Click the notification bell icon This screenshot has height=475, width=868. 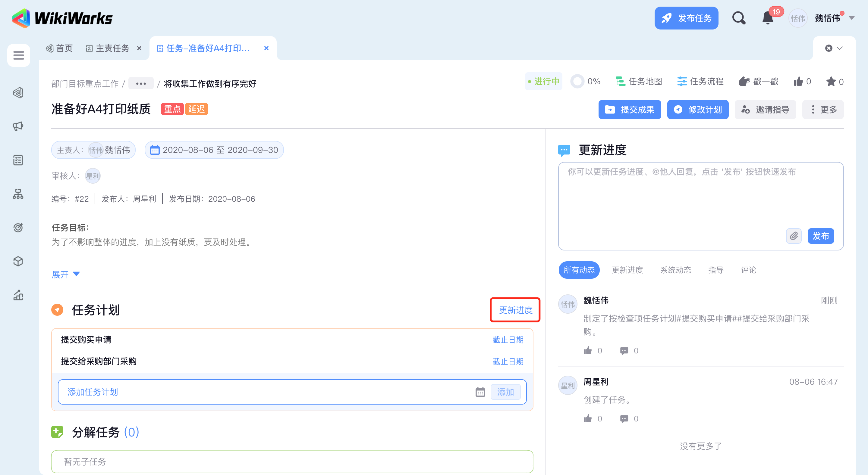point(768,18)
